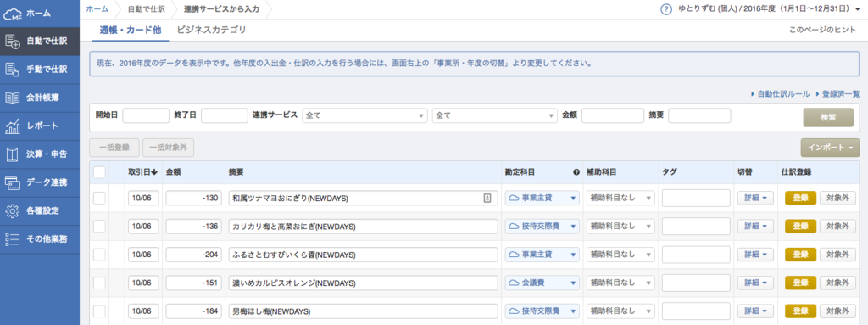This screenshot has width=868, height=325.
Task: Open データ連携 card icon
Action: click(12, 182)
